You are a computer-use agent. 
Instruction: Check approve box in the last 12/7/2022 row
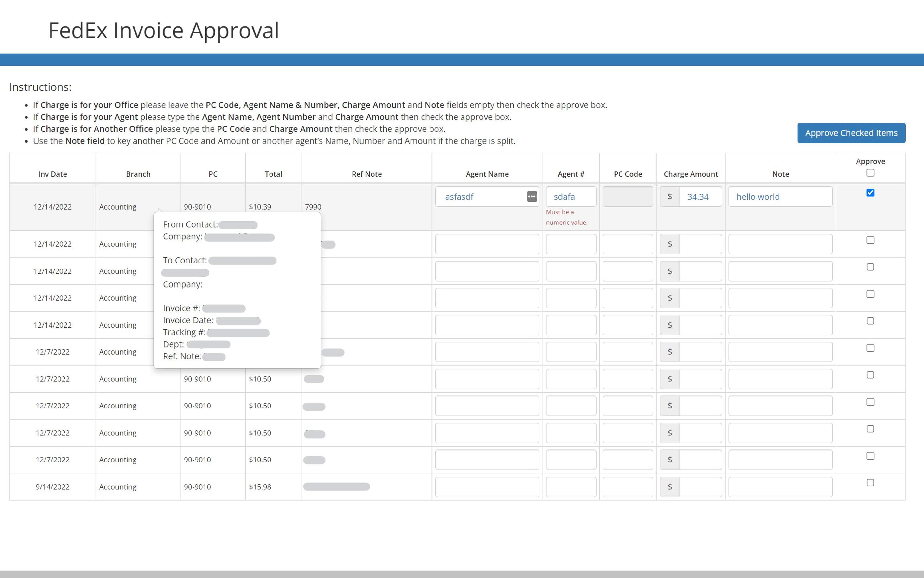[x=870, y=456]
